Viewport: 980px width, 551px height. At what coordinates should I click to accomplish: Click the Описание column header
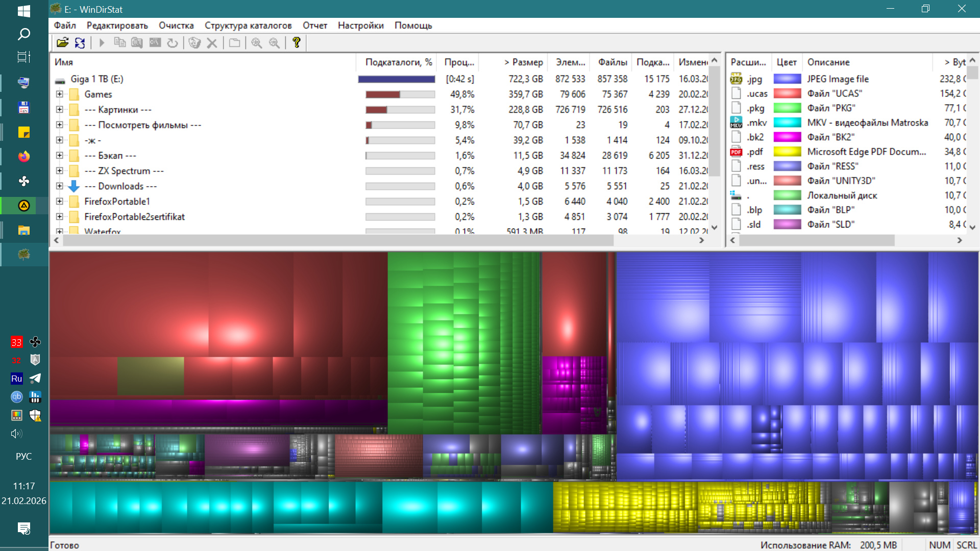pyautogui.click(x=828, y=62)
